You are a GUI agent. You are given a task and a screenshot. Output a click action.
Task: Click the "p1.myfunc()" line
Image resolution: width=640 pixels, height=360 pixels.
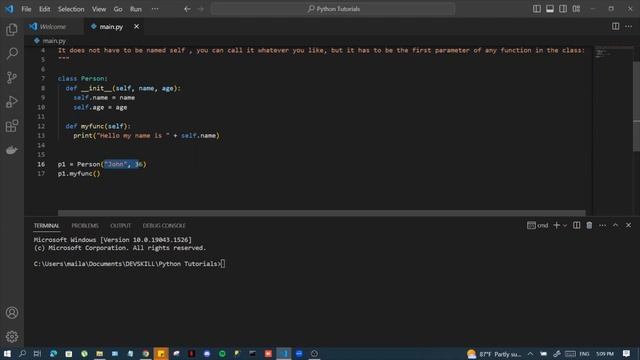click(x=79, y=173)
